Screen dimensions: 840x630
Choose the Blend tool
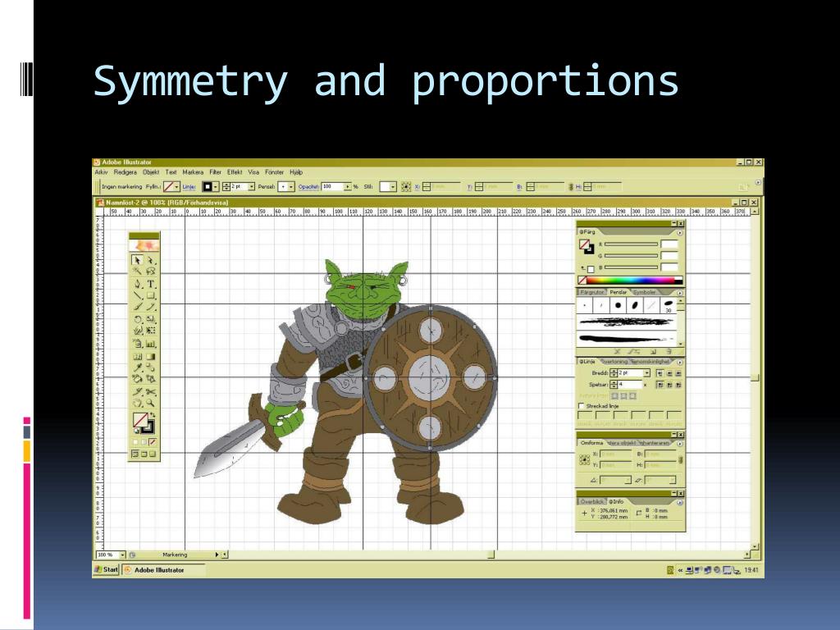151,367
